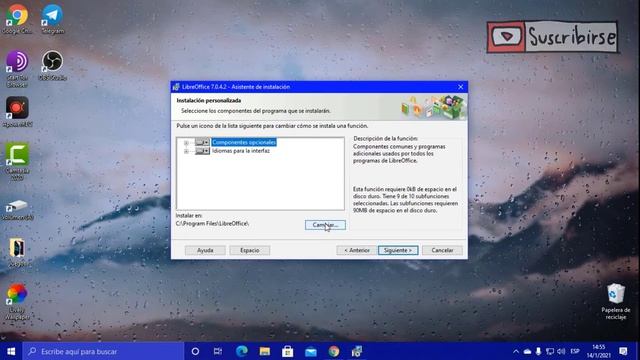Image resolution: width=640 pixels, height=360 pixels.
Task: Open Lively Wallpaper desktop shortcut
Action: pyautogui.click(x=17, y=301)
